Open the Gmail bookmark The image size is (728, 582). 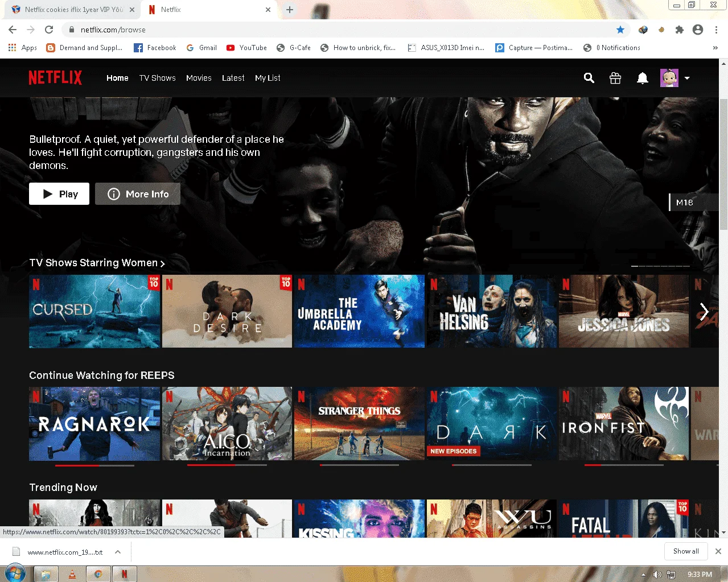pos(201,48)
